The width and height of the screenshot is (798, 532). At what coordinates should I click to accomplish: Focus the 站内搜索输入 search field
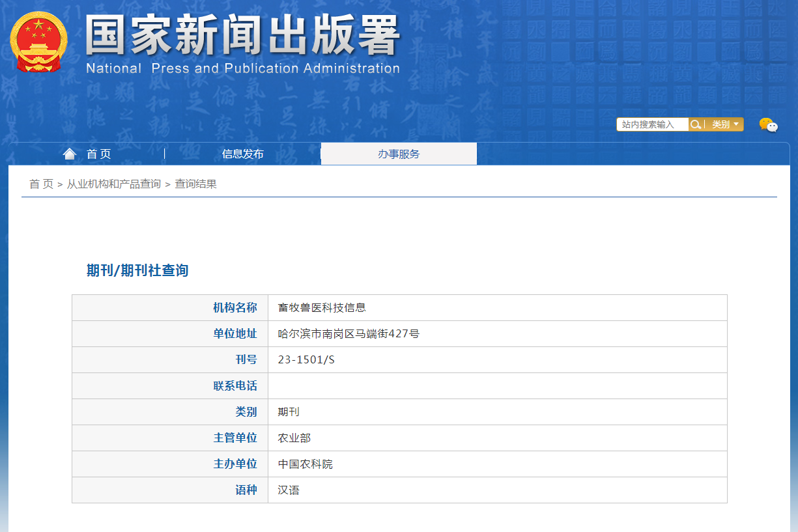[652, 124]
